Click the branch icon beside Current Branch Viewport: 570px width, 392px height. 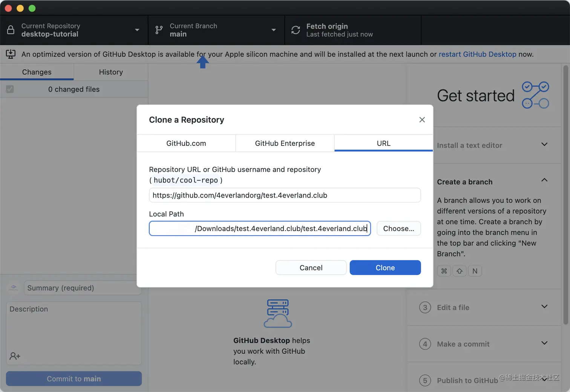[x=159, y=30]
